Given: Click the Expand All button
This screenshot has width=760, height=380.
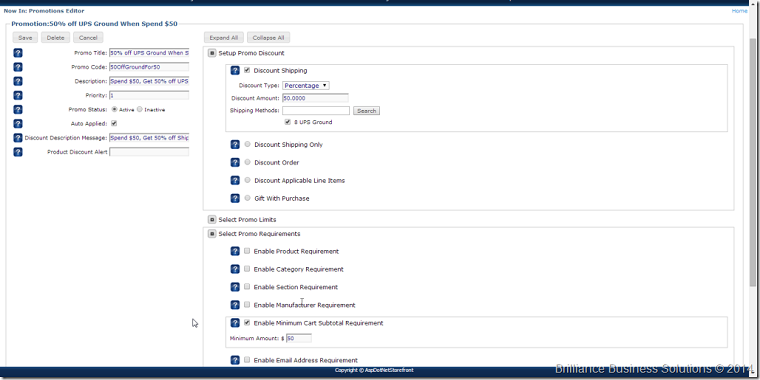Looking at the screenshot, I should tap(224, 38).
